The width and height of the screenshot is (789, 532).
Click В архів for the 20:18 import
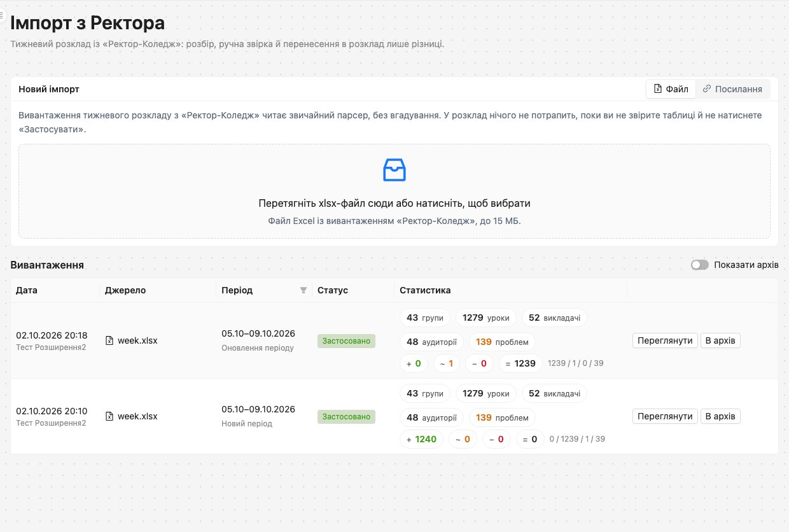coord(720,340)
